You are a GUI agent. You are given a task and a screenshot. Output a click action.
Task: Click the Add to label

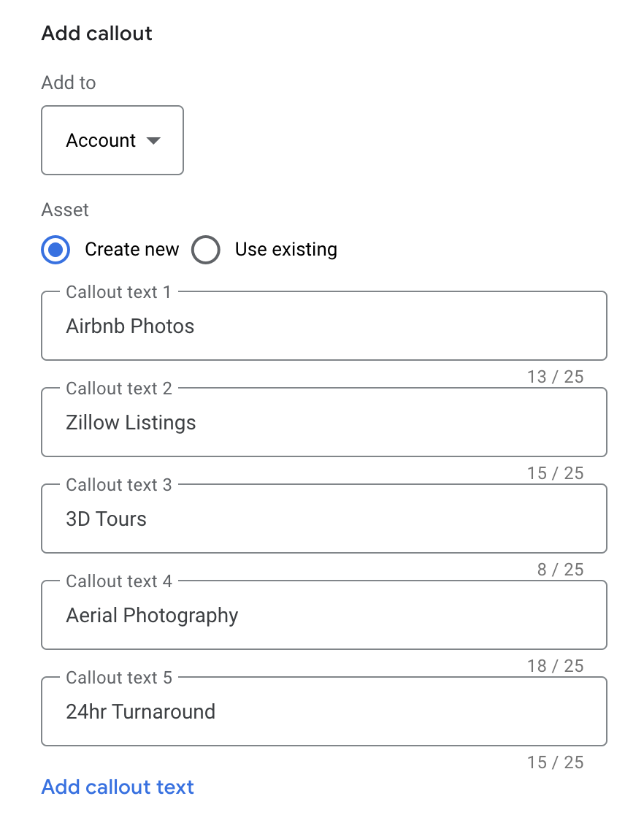click(x=69, y=83)
